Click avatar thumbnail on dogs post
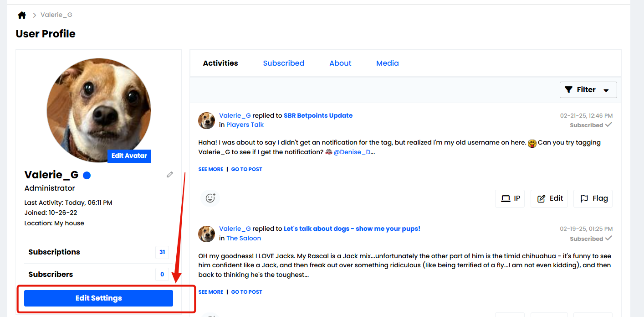This screenshot has width=644, height=317. 207,234
